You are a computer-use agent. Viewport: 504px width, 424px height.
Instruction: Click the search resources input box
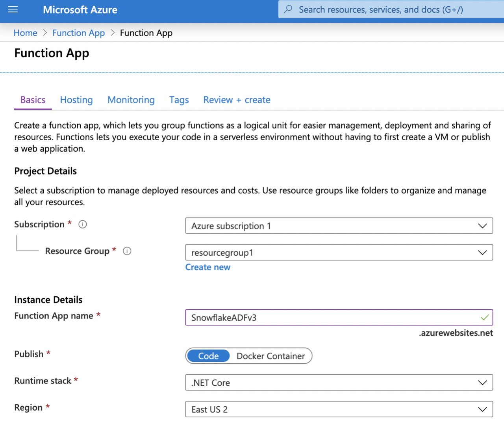coord(391,9)
